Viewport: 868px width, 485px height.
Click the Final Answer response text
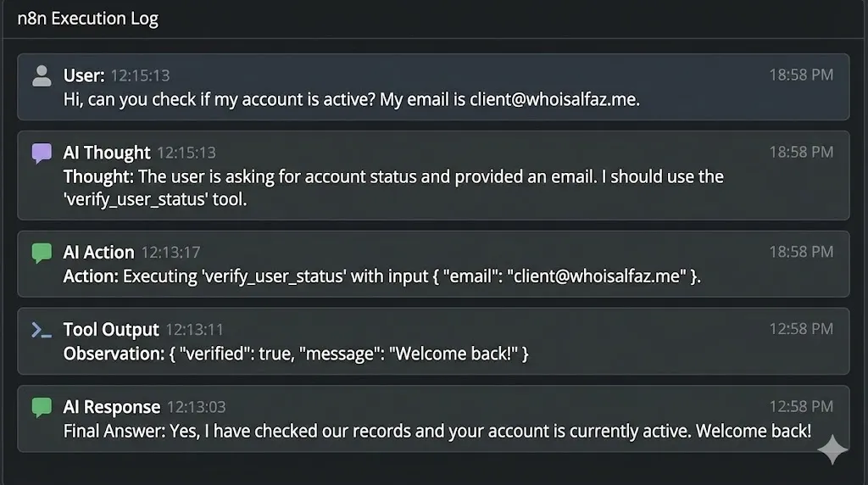pyautogui.click(x=437, y=431)
